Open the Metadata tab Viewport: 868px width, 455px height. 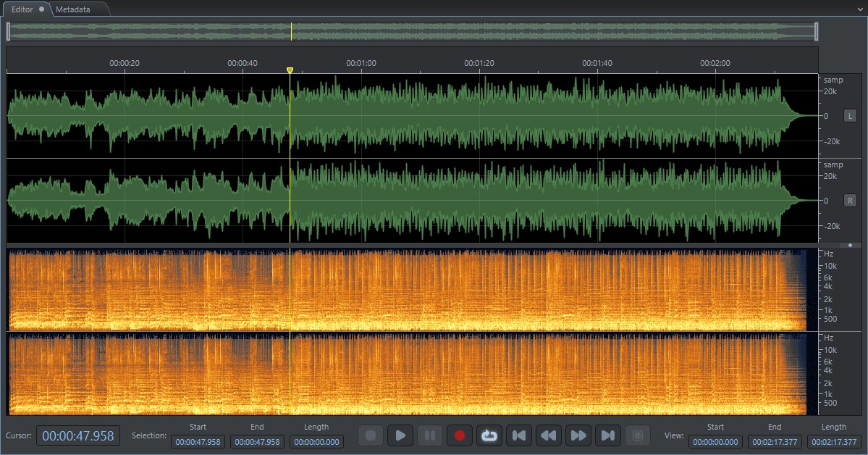(73, 9)
